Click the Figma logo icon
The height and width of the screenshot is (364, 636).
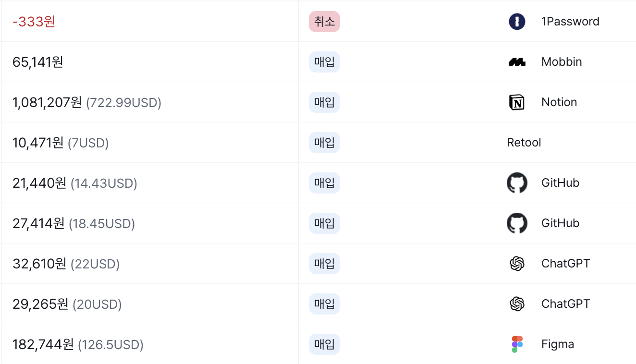tap(517, 344)
